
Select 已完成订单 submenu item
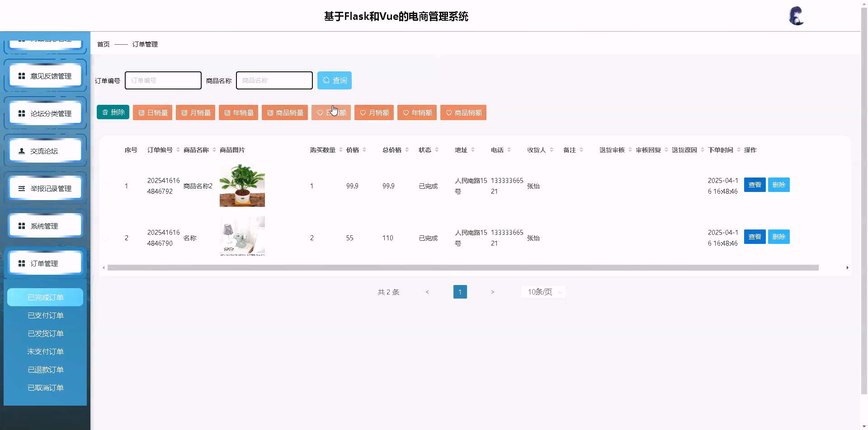45,297
